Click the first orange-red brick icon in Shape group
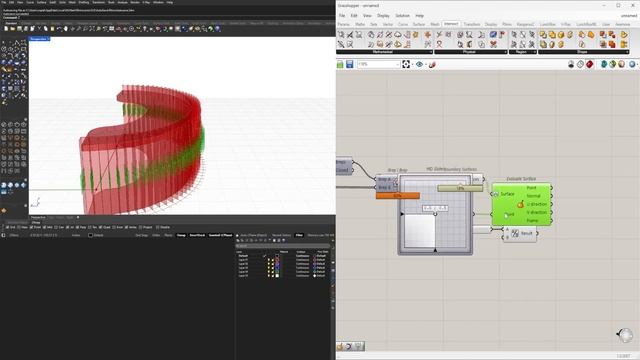 [603, 35]
